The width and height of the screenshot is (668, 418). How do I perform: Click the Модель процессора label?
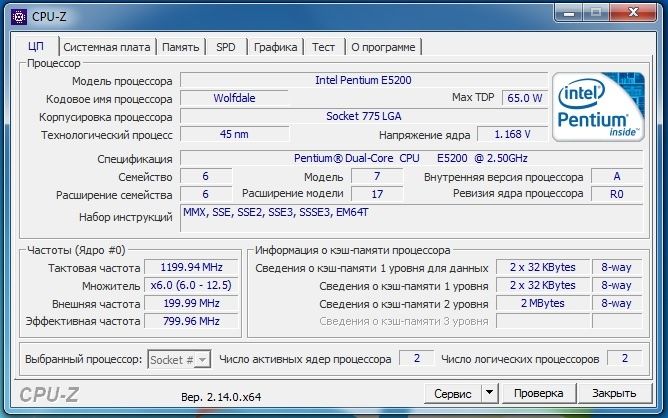(x=122, y=81)
